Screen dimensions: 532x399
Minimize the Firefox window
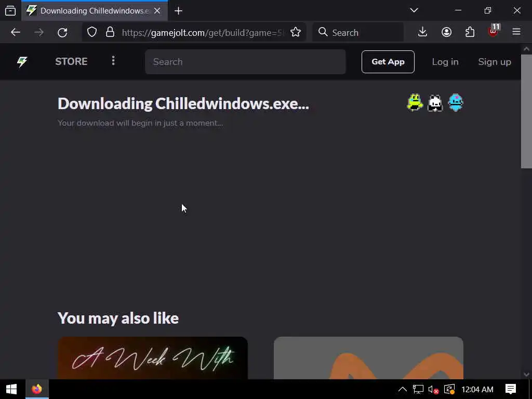click(x=458, y=10)
